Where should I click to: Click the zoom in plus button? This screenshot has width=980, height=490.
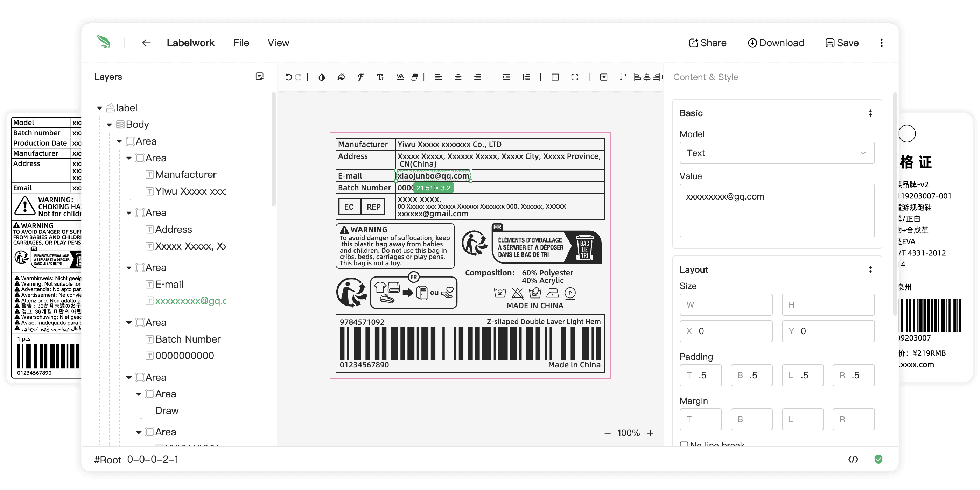click(650, 433)
